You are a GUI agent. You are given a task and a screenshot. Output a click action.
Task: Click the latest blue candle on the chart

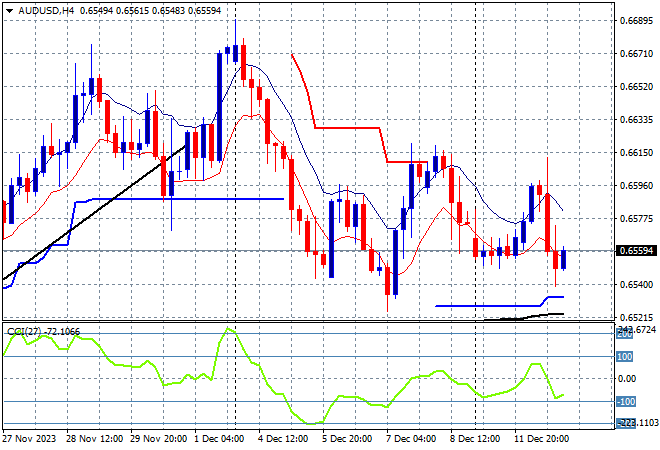tap(565, 259)
